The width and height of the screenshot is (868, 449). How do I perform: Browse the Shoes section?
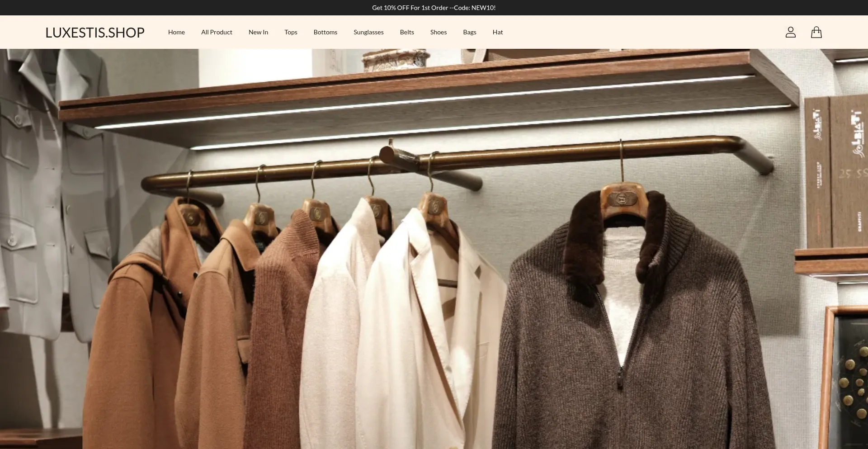(438, 32)
